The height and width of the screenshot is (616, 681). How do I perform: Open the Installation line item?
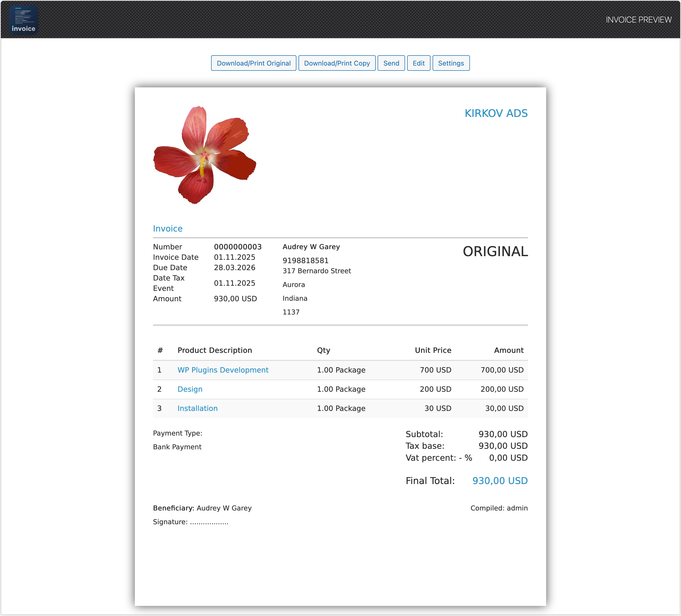pyautogui.click(x=198, y=408)
